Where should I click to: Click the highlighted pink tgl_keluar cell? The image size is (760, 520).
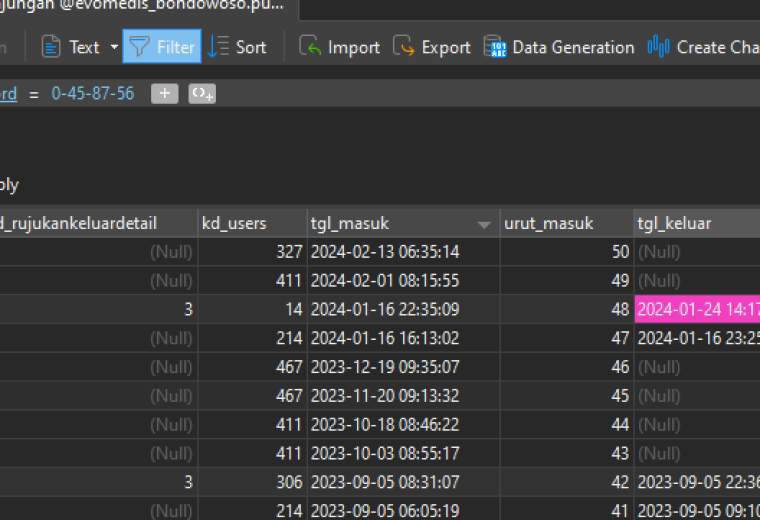coord(697,309)
